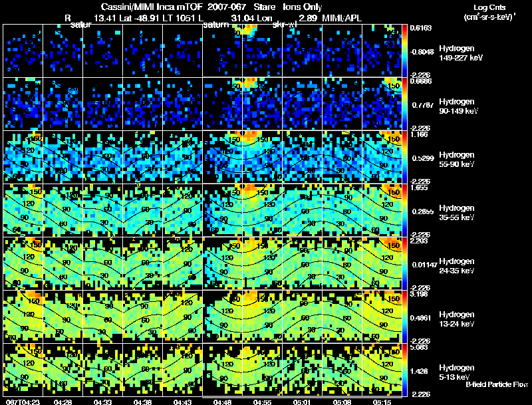Image resolution: width=532 pixels, height=405 pixels.
Task: Click the 05:08 panel in the 35-55 keV row
Action: click(342, 210)
